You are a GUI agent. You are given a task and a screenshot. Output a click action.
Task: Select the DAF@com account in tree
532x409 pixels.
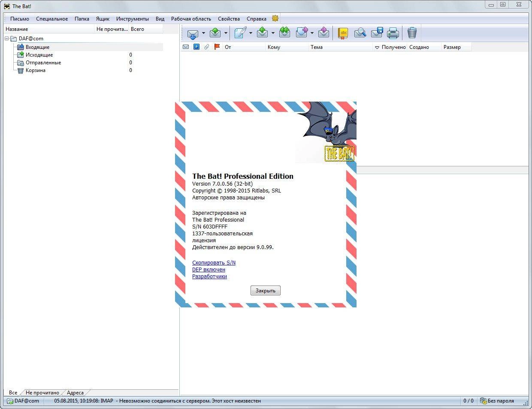pyautogui.click(x=31, y=39)
